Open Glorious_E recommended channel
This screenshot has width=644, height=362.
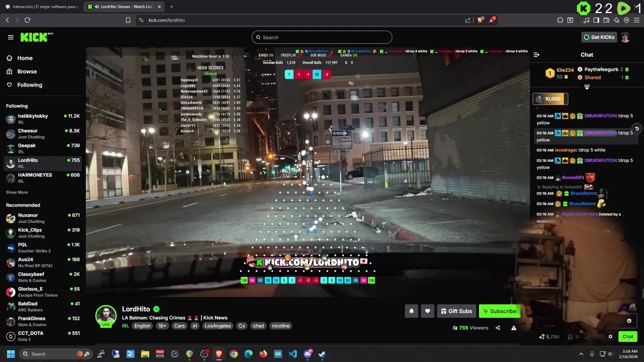pos(43,292)
